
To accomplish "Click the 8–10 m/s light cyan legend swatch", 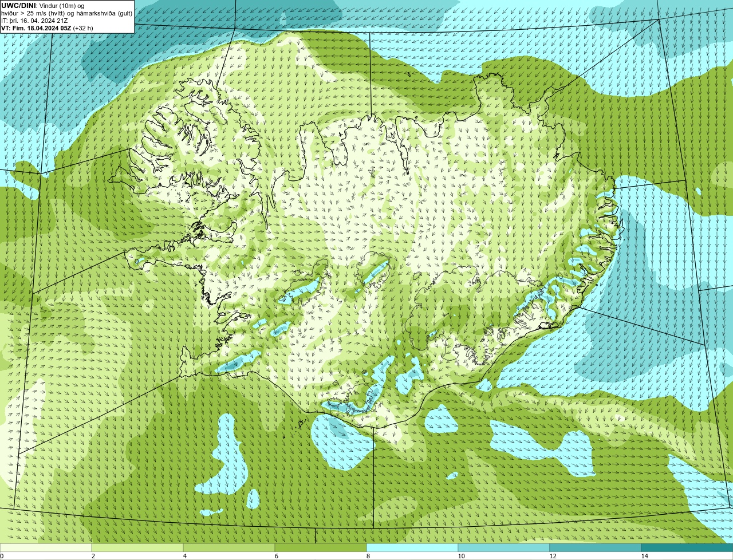I will (x=412, y=547).
